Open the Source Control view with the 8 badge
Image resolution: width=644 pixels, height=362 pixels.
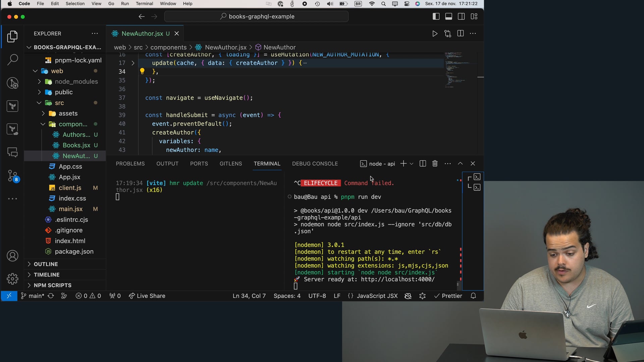tap(12, 175)
